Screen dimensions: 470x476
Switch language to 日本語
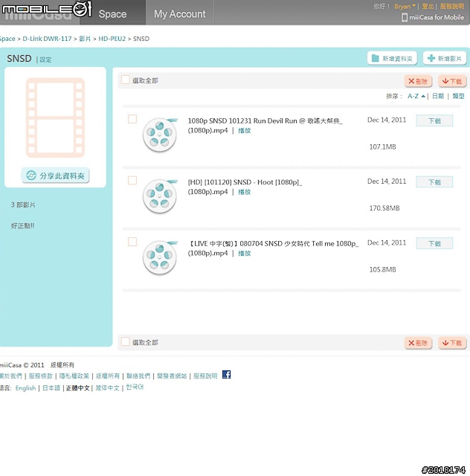[51, 388]
